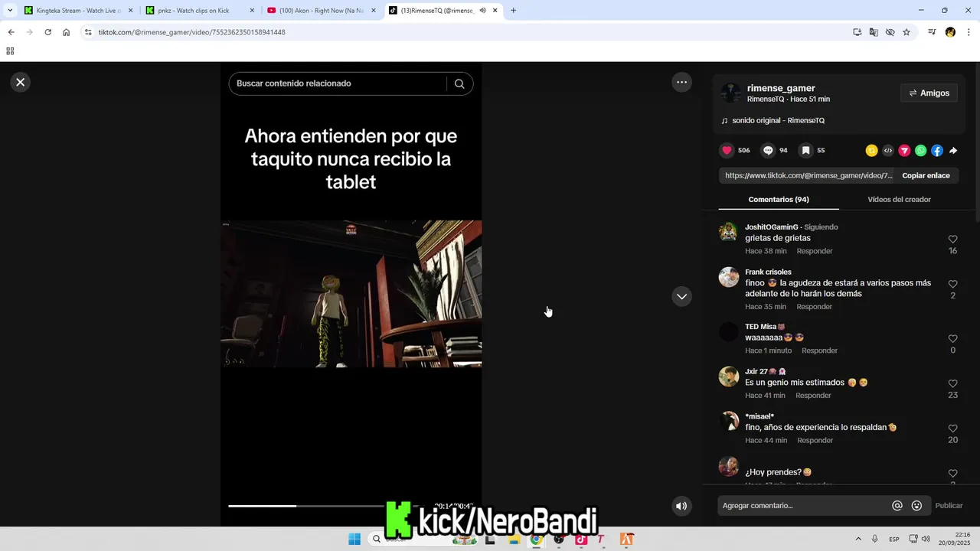The image size is (980, 551).
Task: Open the sonido original - RimenseTQ sound
Action: pos(778,121)
